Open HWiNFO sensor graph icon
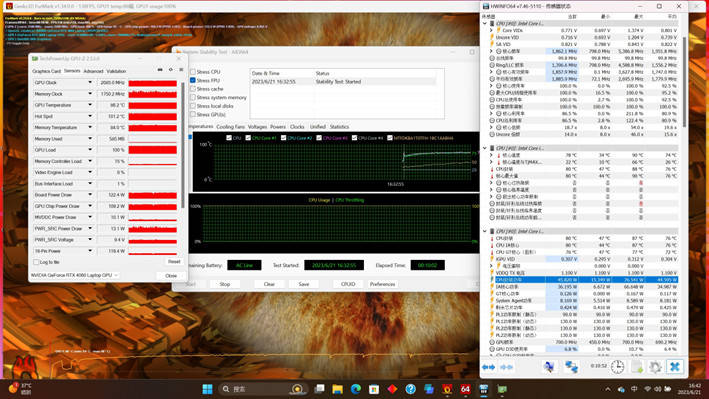 coord(549,366)
